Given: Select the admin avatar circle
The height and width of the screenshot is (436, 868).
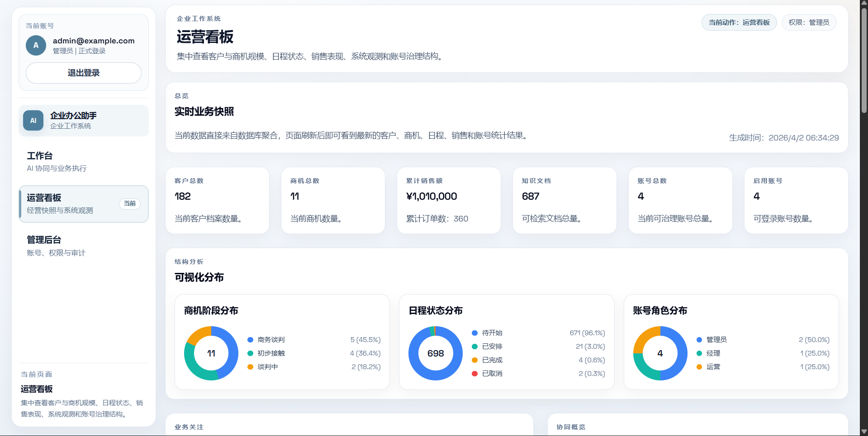Looking at the screenshot, I should pos(35,45).
